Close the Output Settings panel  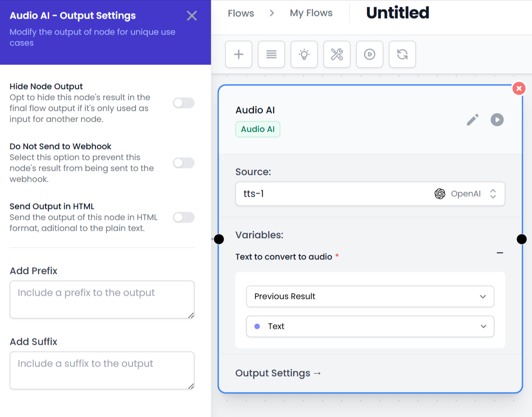(x=192, y=16)
